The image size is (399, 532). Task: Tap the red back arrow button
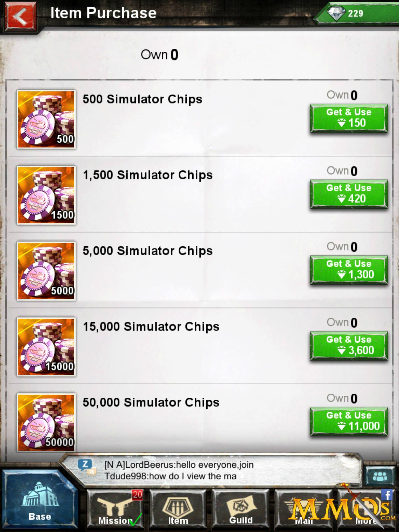20,17
